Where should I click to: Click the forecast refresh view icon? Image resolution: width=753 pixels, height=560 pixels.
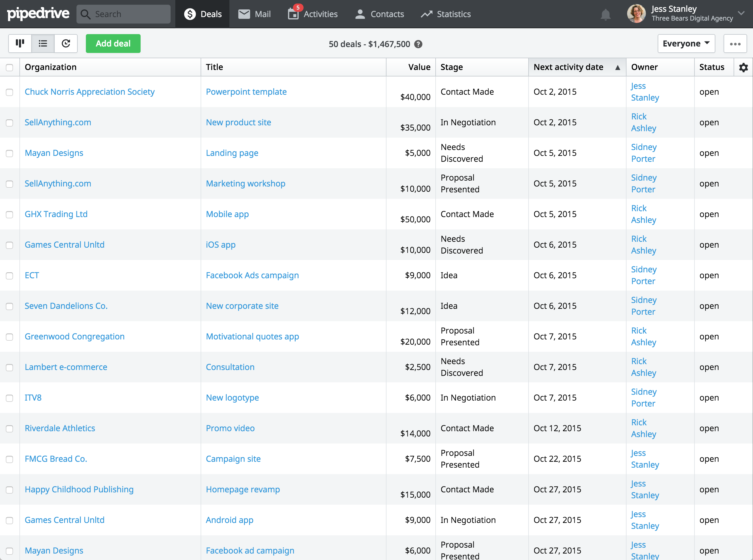coord(66,44)
